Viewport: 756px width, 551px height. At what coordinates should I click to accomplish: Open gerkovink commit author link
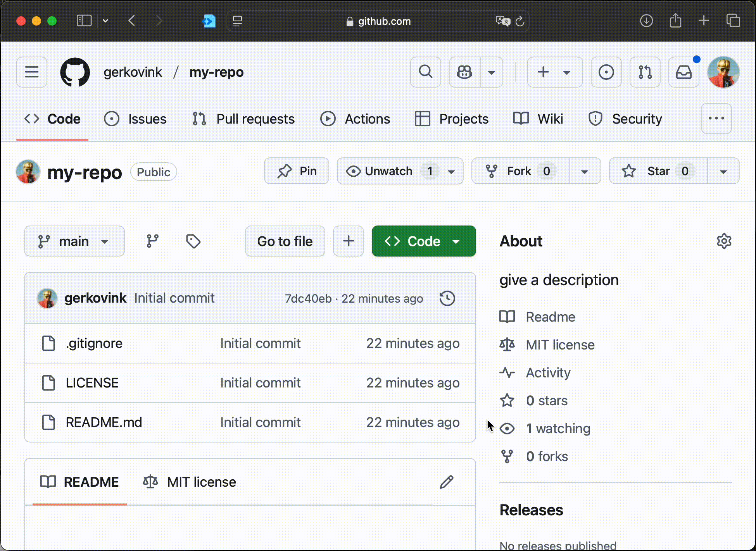coord(95,298)
